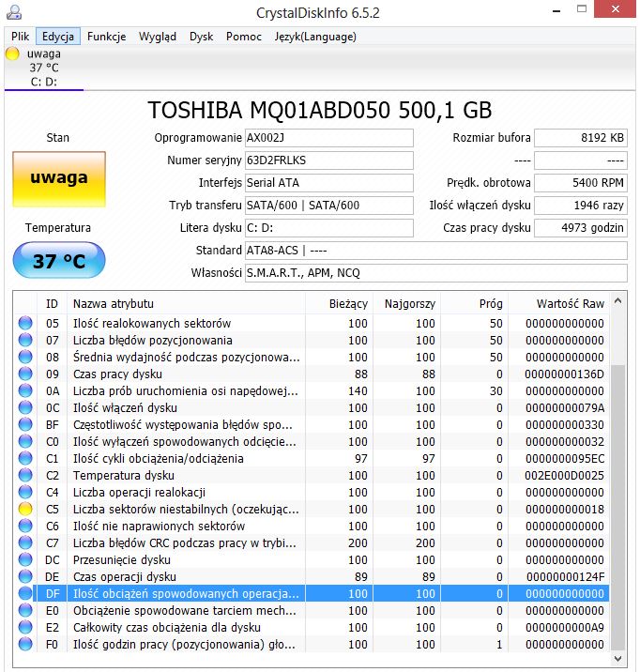This screenshot has height=672, width=640.
Task: Click the 37 °C temperature button
Action: 59,260
